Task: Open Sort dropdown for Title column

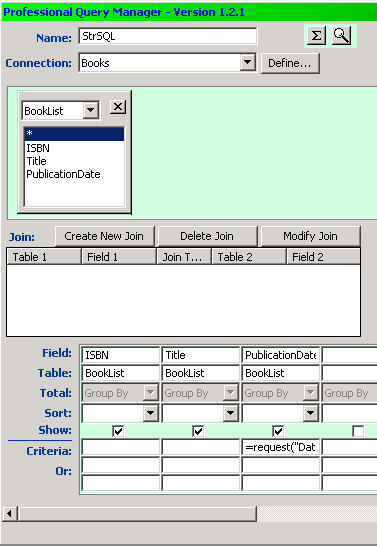Action: tap(230, 413)
